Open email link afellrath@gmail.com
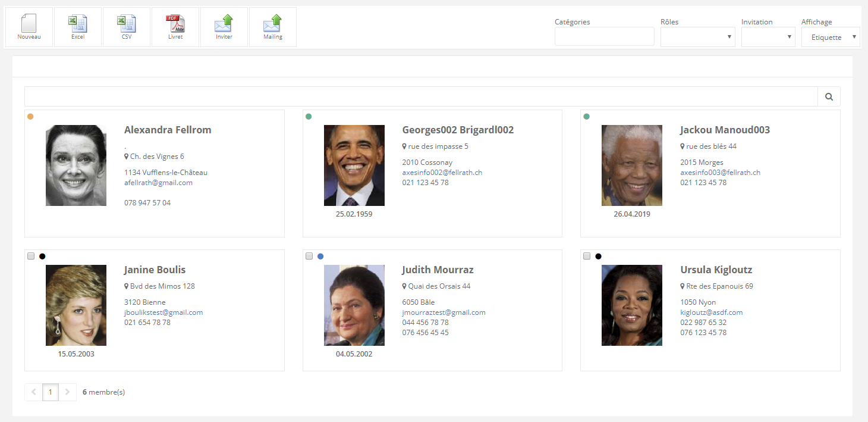The image size is (868, 422). (158, 183)
